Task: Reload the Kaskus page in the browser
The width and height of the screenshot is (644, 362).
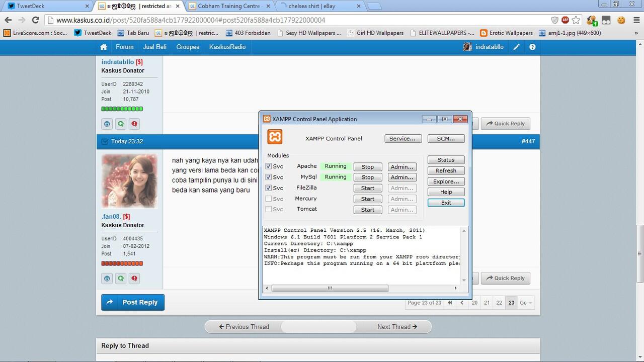Action: (35, 20)
